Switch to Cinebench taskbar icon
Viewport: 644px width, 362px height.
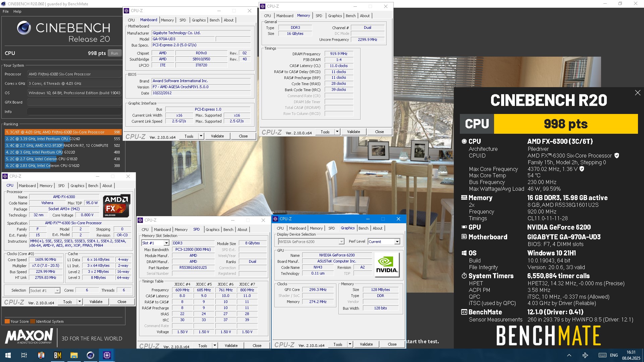click(x=91, y=355)
